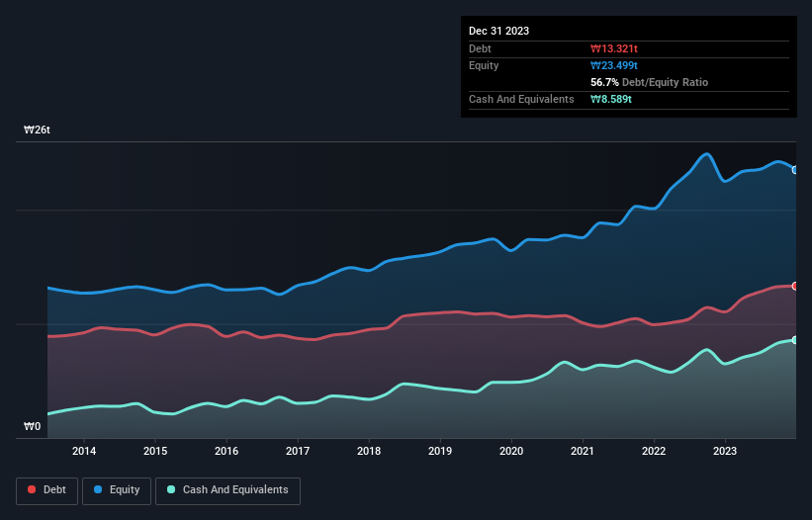
Task: Click the 2018 x-axis label
Action: 369,451
